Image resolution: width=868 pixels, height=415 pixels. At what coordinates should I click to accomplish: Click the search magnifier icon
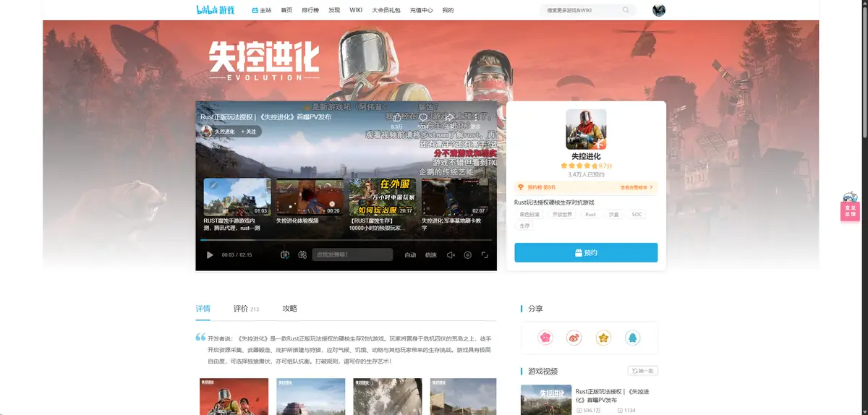click(626, 10)
